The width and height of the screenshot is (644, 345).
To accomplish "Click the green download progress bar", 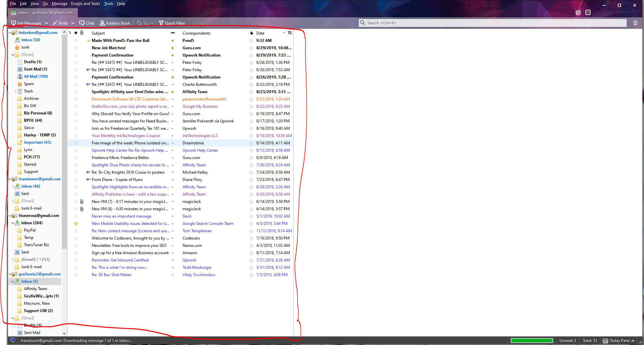I will pyautogui.click(x=532, y=340).
